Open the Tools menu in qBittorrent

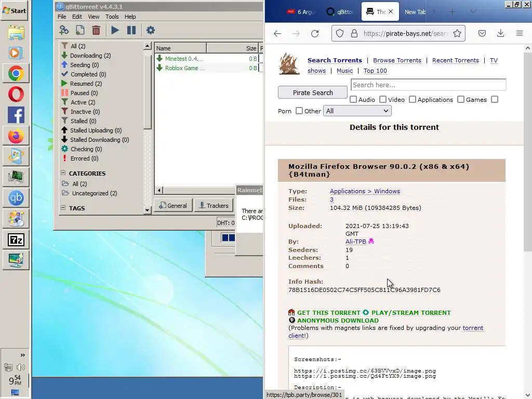pyautogui.click(x=112, y=17)
